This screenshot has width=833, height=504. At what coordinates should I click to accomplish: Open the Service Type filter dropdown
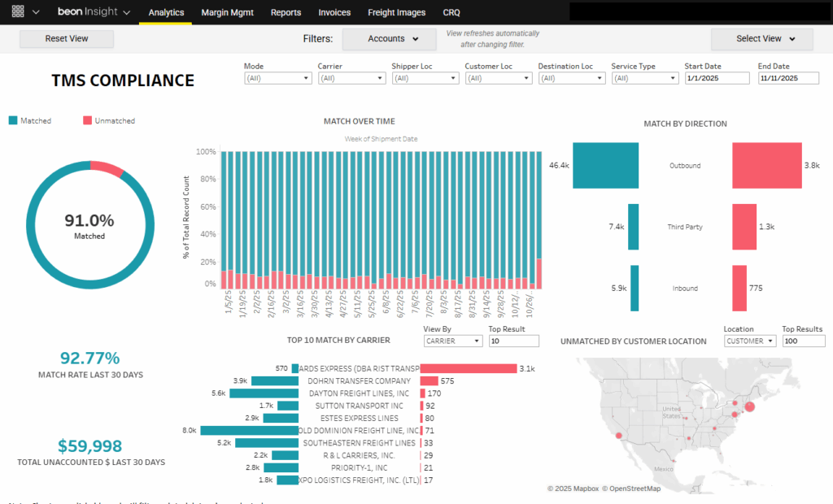[644, 78]
